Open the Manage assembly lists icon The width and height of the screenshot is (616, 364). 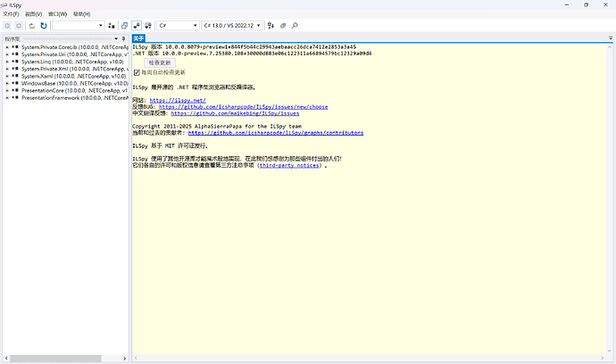tap(112, 26)
